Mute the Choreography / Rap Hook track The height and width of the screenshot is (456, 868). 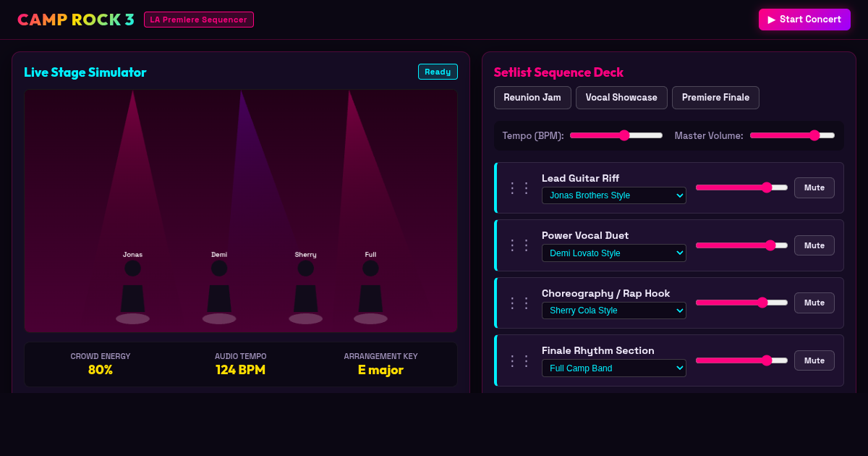[814, 303]
